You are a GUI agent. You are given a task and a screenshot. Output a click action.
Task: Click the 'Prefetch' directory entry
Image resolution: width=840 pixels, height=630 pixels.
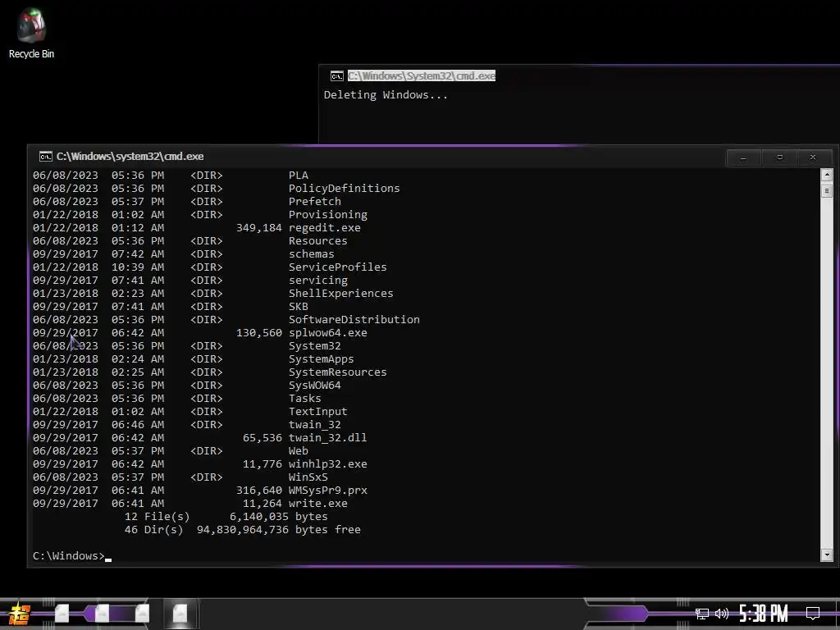click(314, 202)
